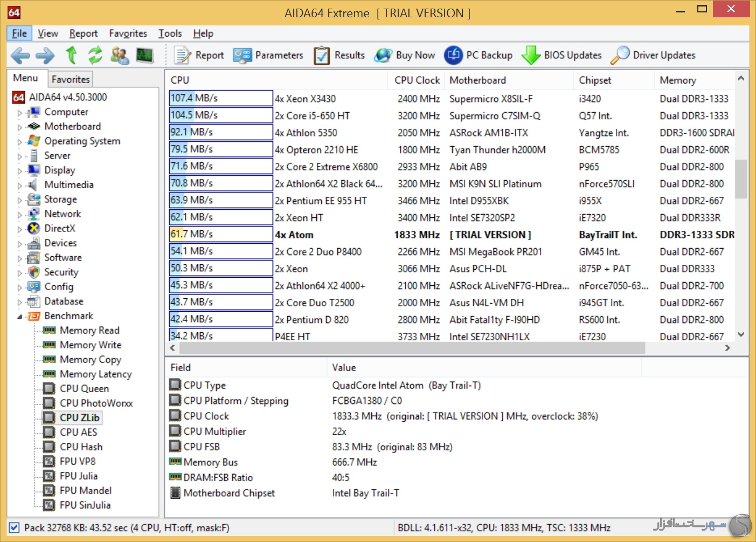Viewport: 756px width, 542px height.
Task: Open the FPU Mandel benchmark
Action: [86, 490]
